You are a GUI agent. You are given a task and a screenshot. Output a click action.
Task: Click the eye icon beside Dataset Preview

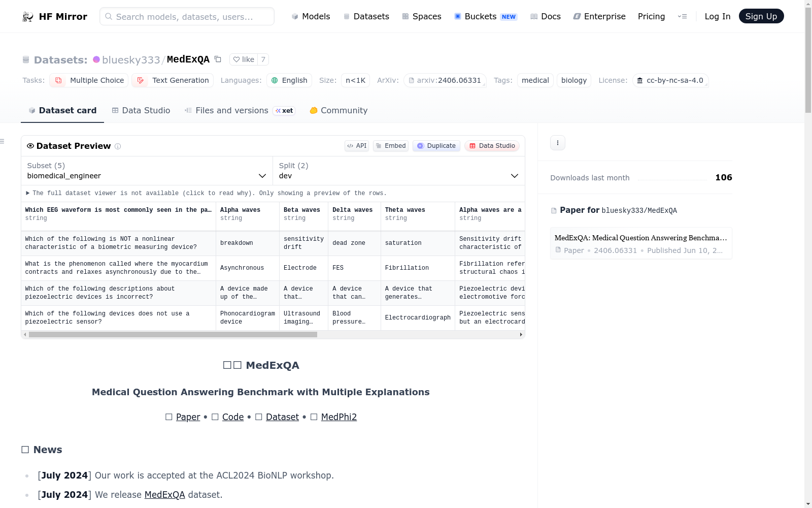point(30,146)
